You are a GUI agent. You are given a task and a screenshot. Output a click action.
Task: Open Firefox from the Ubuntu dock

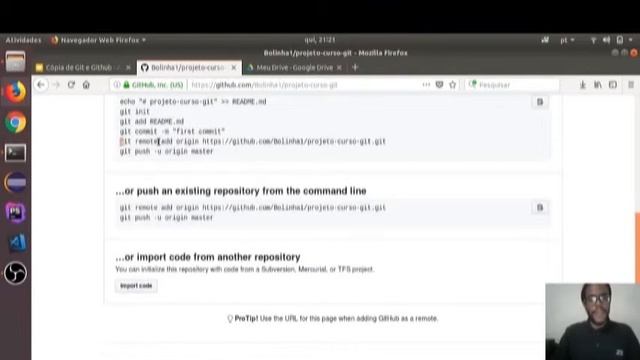pyautogui.click(x=16, y=91)
